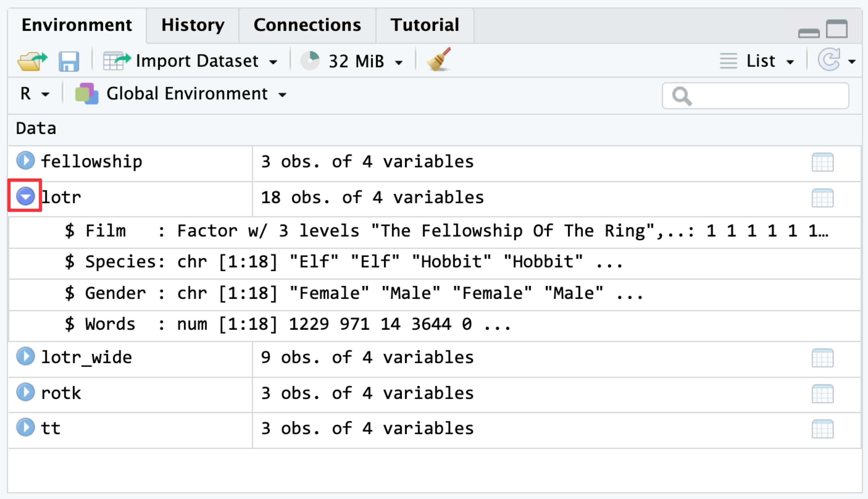Switch to the History tab
This screenshot has width=868, height=499.
click(x=193, y=25)
